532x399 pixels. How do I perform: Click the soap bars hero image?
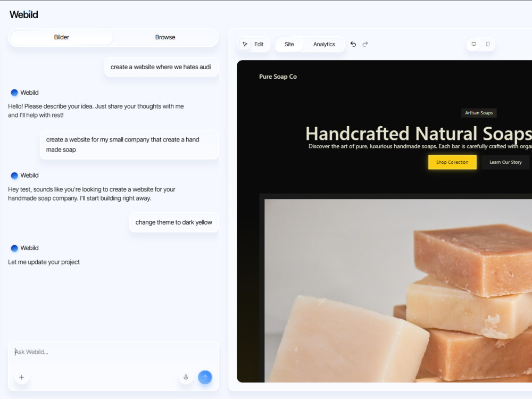point(398,290)
